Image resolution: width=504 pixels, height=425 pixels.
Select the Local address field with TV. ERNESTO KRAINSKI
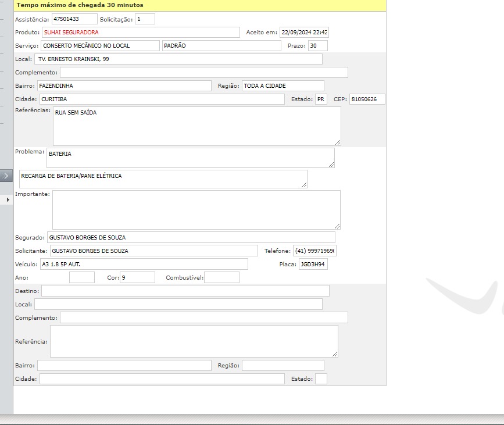tap(178, 59)
